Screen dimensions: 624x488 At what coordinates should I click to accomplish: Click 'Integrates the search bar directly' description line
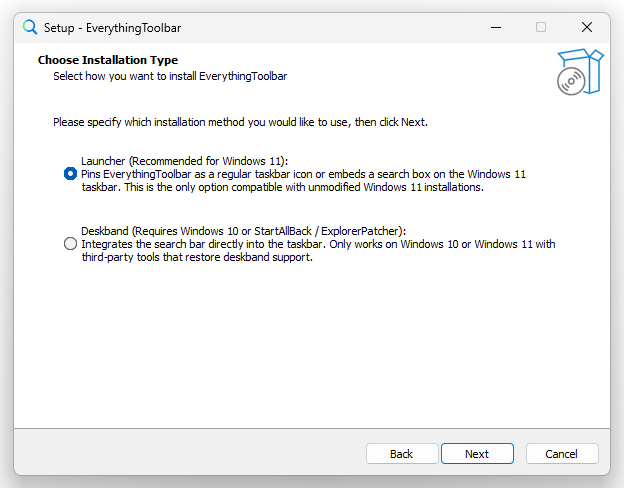click(318, 244)
